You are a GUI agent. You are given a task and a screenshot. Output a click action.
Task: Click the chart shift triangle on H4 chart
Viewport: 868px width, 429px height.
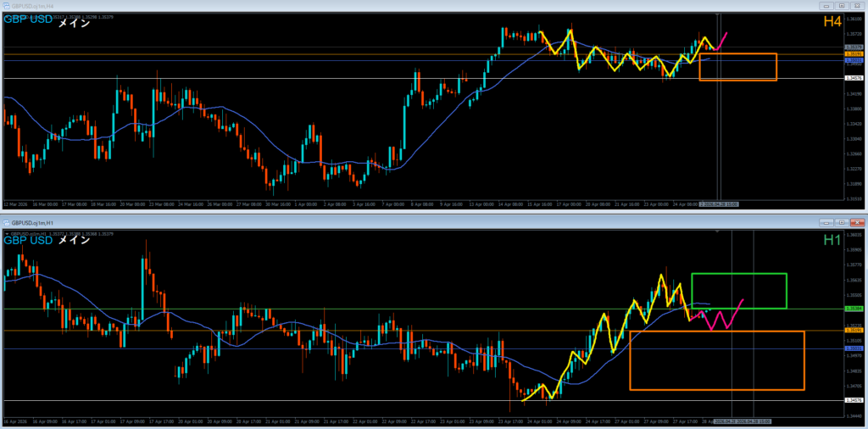(x=718, y=14)
